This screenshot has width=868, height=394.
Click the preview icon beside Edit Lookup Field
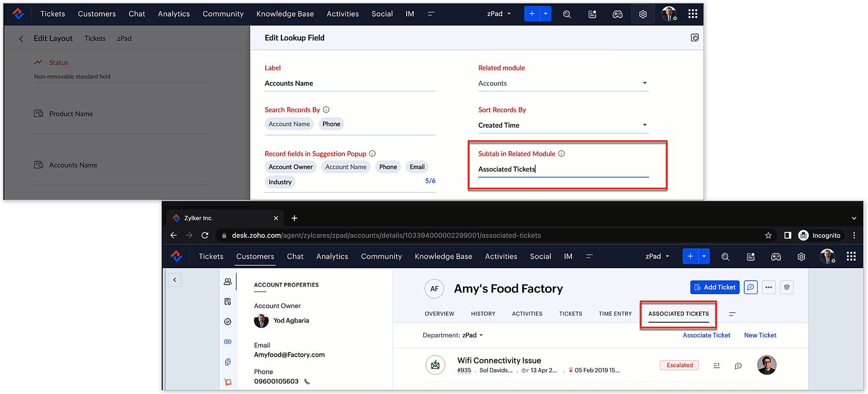[694, 38]
